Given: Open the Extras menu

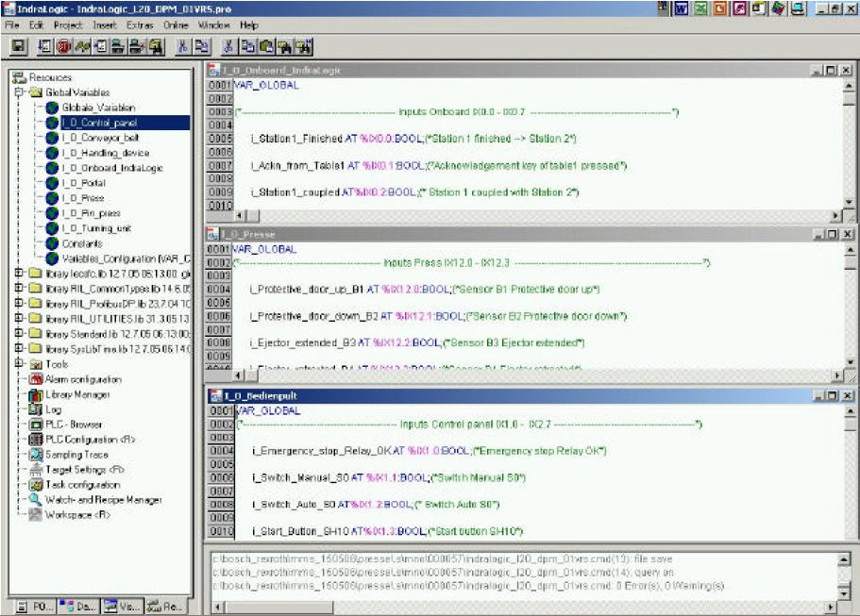Looking at the screenshot, I should point(140,25).
